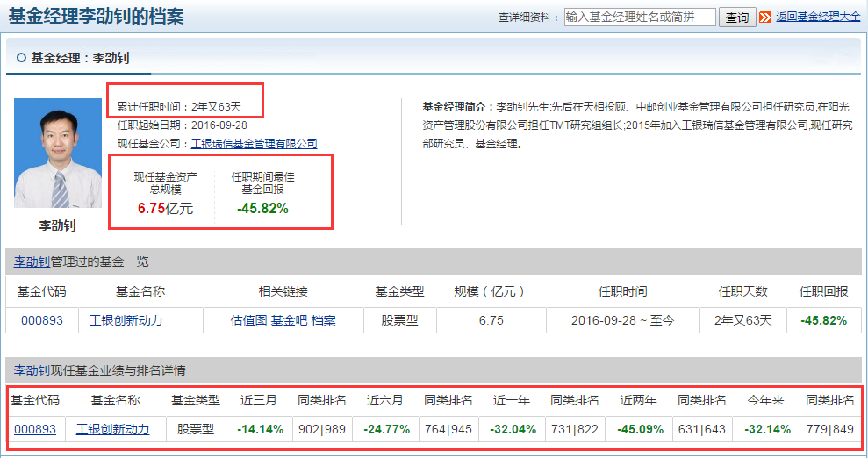Screen dimensions: 868x458
Task: Click the 股票型 cell in managed funds table
Action: coord(399,320)
